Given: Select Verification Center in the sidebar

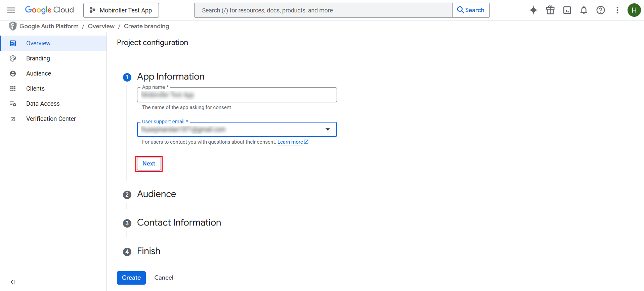Looking at the screenshot, I should [x=53, y=119].
